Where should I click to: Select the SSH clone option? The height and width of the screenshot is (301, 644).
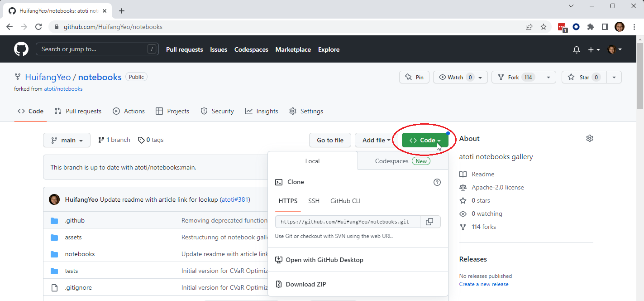click(314, 201)
